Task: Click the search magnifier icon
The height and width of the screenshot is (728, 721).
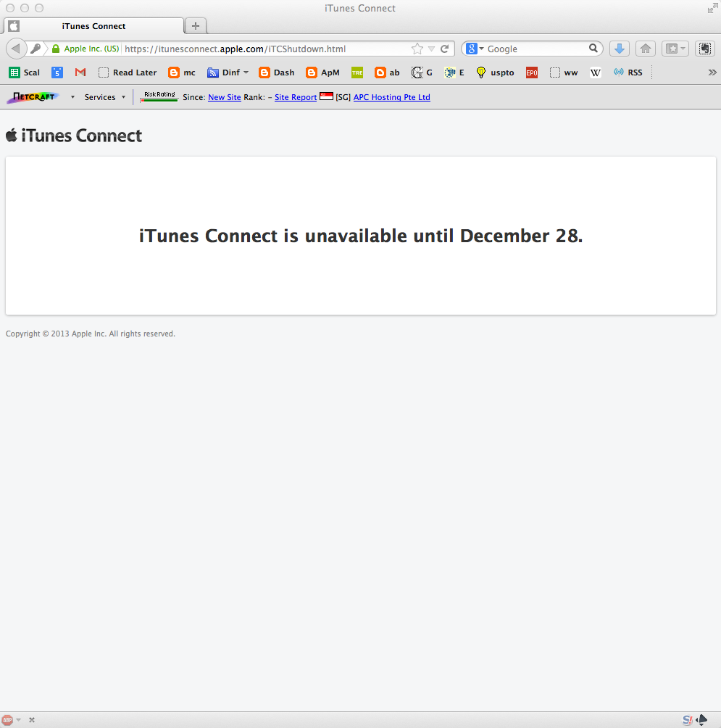Action: (x=593, y=49)
